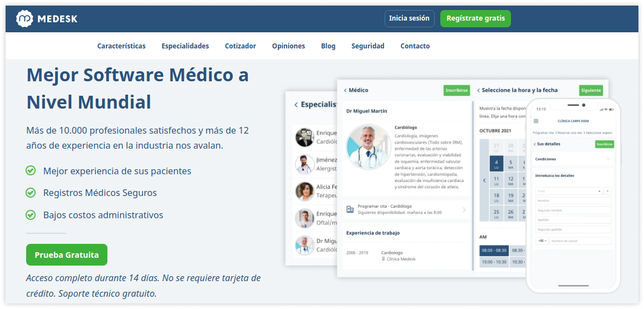Click Dr Miguel Martín's large profile photo
Viewport: 644px width, 309px height.
[x=368, y=147]
